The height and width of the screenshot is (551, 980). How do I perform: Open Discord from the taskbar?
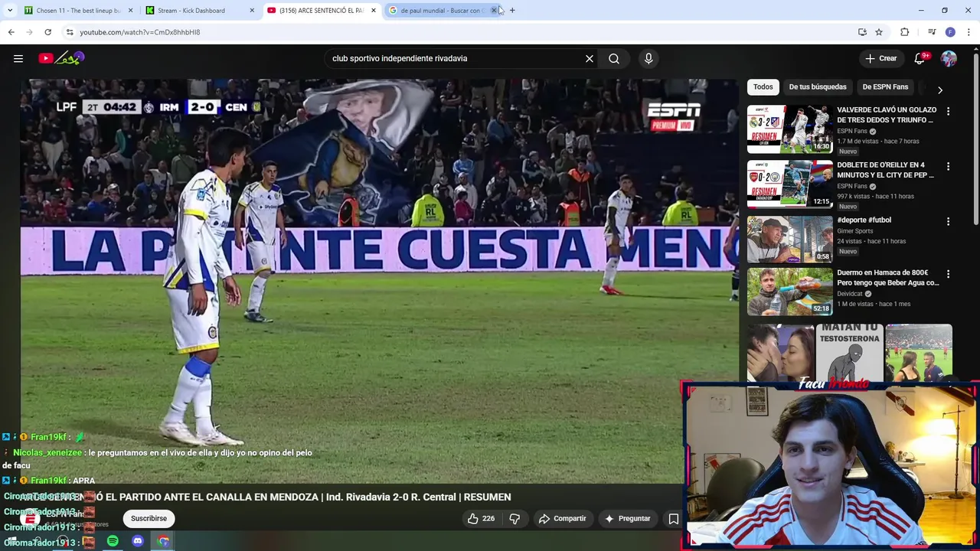tap(138, 541)
